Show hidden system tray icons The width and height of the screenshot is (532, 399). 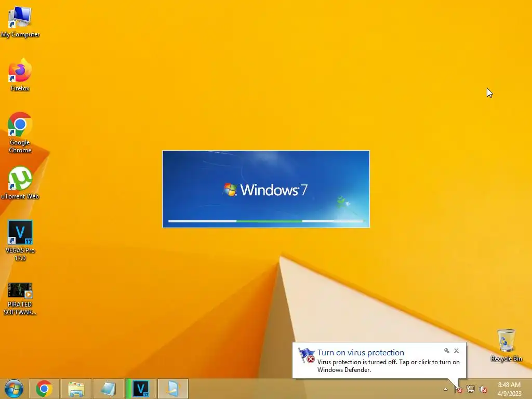coord(445,389)
